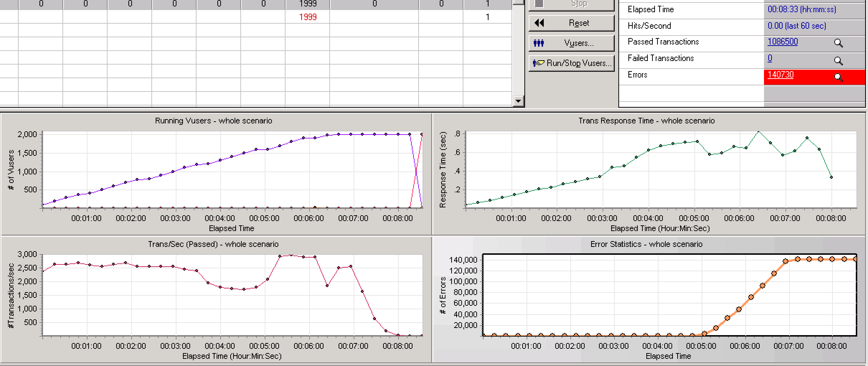
Task: Click the magnifier icon beside Failed Transactions
Action: tap(838, 61)
